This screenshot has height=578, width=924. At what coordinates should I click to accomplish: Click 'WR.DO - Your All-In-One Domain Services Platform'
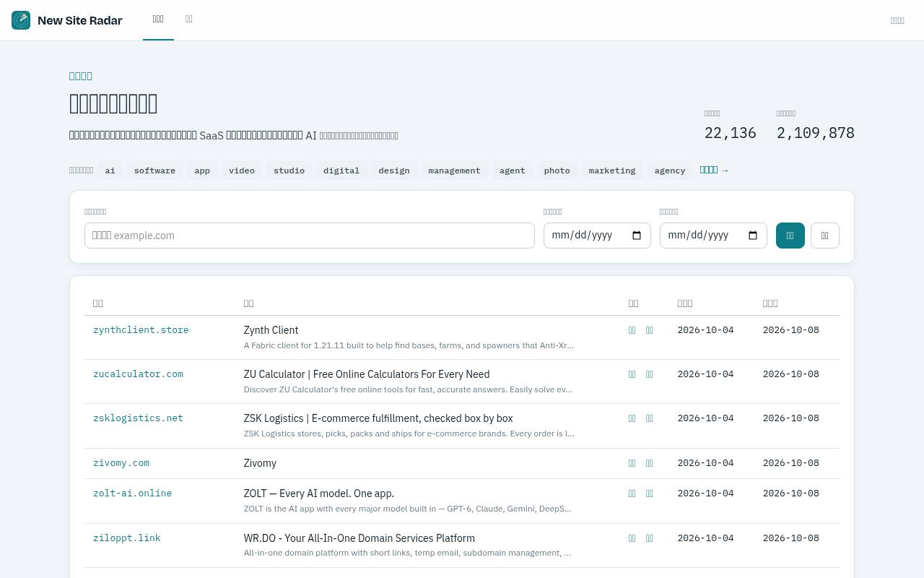pos(359,538)
